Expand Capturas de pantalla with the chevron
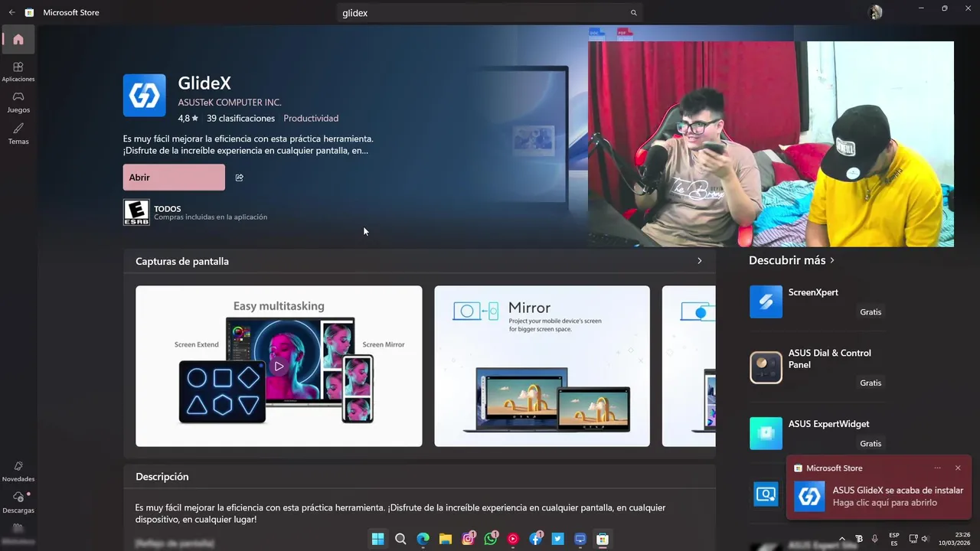Viewport: 980px width, 551px height. tap(699, 261)
